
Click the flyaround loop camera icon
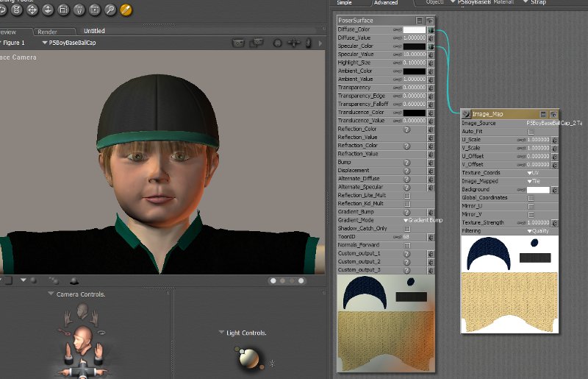point(101,333)
